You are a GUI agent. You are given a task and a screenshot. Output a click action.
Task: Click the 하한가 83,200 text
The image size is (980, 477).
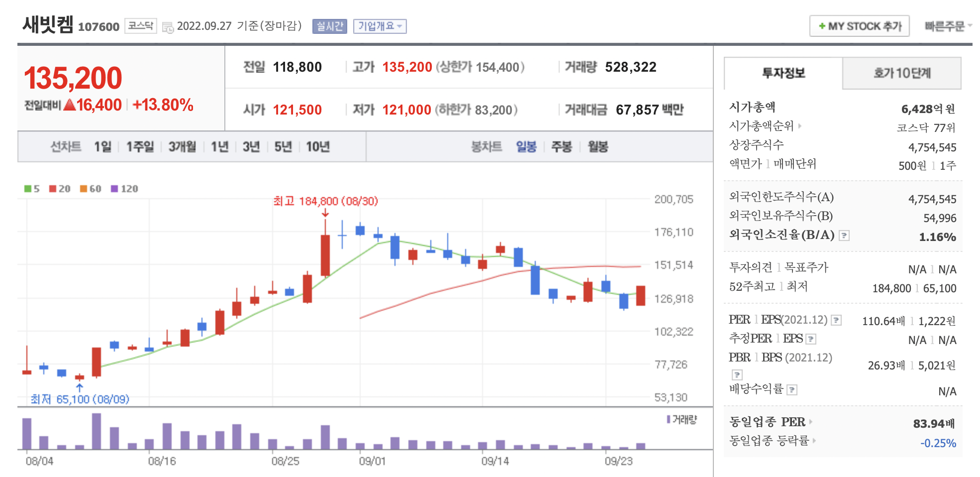tap(477, 110)
